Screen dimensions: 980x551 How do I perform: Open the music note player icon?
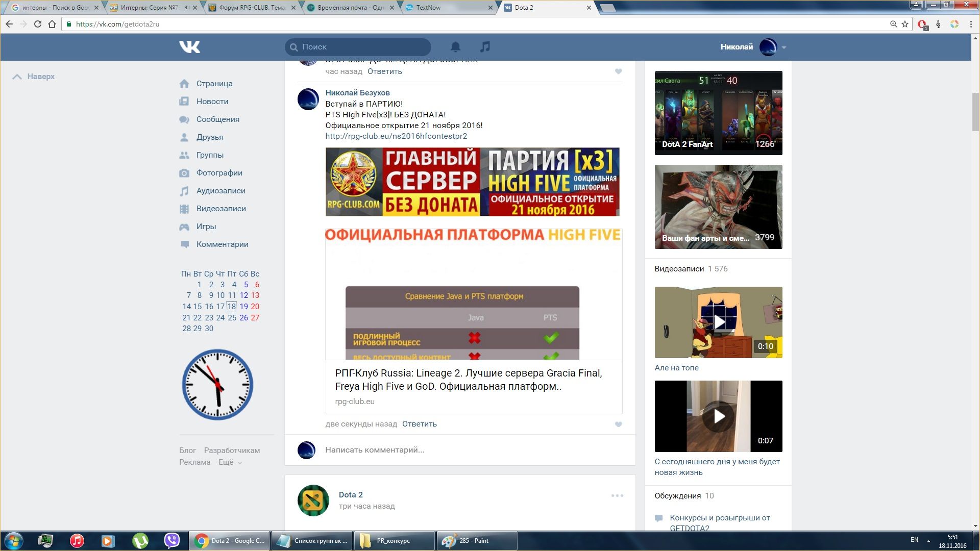click(x=485, y=47)
